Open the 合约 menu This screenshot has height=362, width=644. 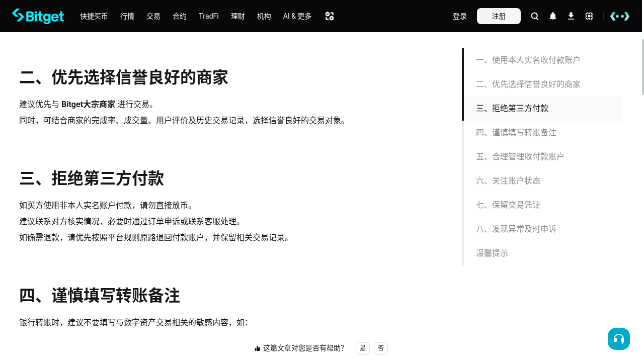180,16
